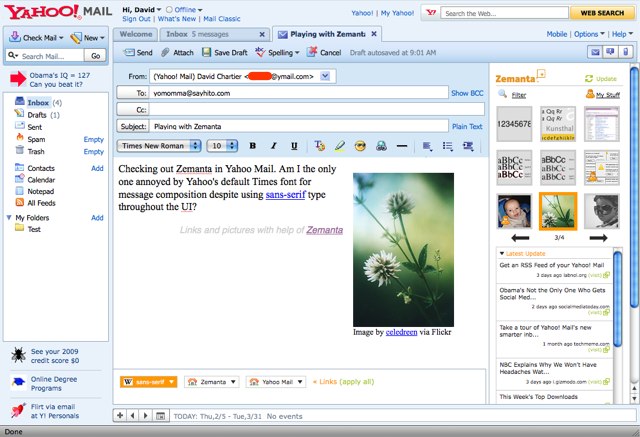Collapse the My Folders tree

point(9,217)
